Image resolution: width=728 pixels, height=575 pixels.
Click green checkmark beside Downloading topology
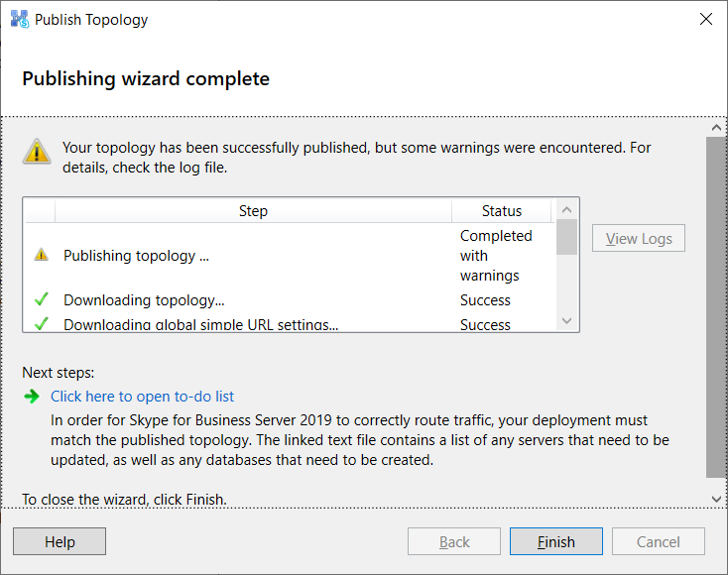42,299
